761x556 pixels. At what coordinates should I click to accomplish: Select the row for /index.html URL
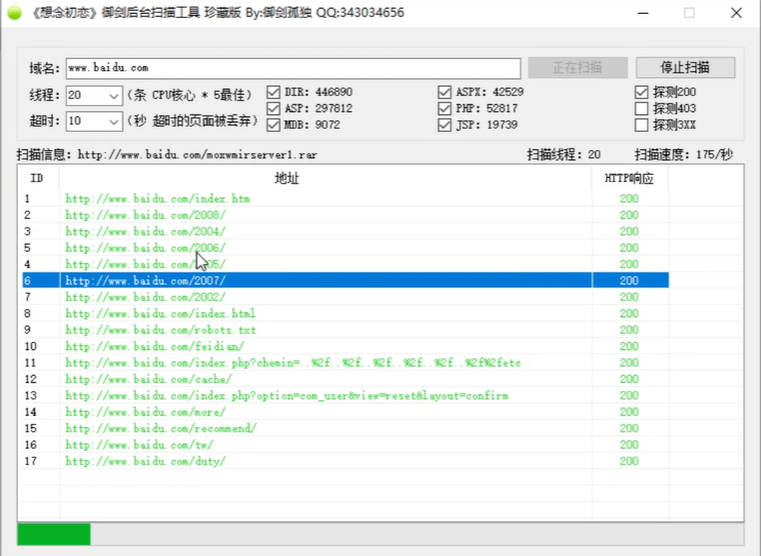[346, 313]
